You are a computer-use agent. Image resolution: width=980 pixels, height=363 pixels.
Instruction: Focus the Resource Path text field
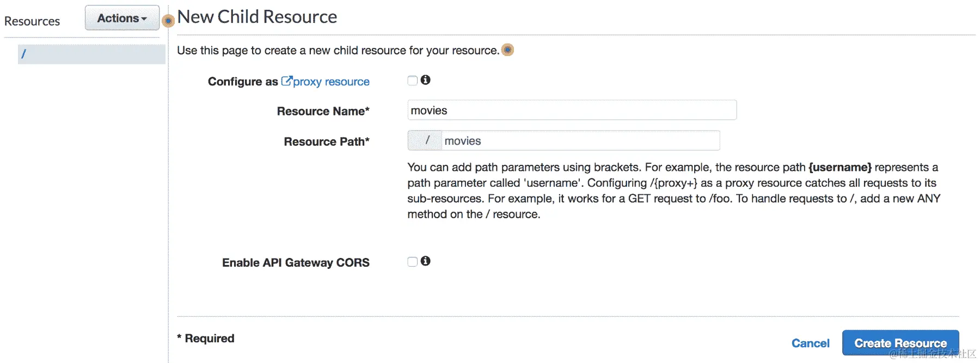pyautogui.click(x=580, y=141)
